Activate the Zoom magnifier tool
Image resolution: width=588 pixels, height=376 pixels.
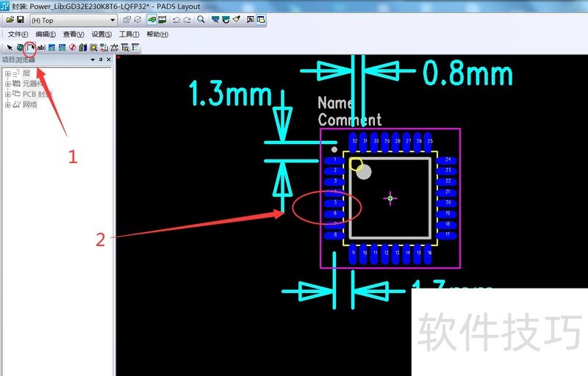(x=201, y=19)
